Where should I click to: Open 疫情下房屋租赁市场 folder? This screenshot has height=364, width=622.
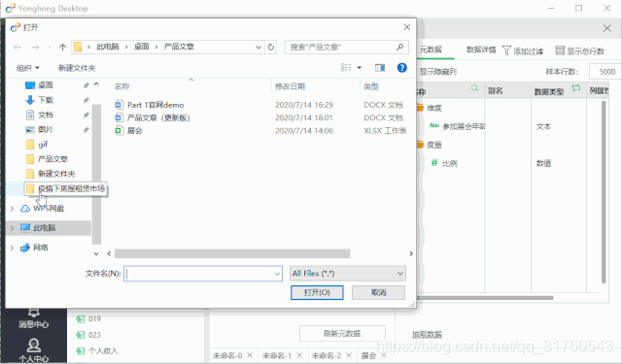point(71,188)
